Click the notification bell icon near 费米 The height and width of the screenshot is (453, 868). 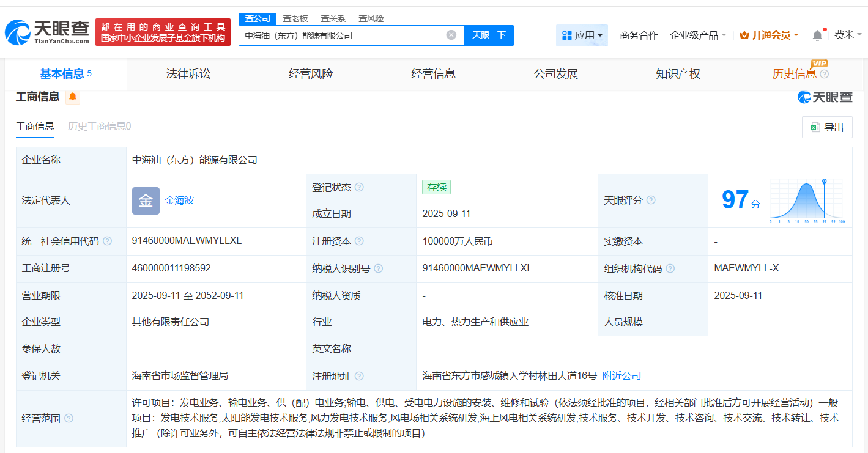click(x=817, y=35)
